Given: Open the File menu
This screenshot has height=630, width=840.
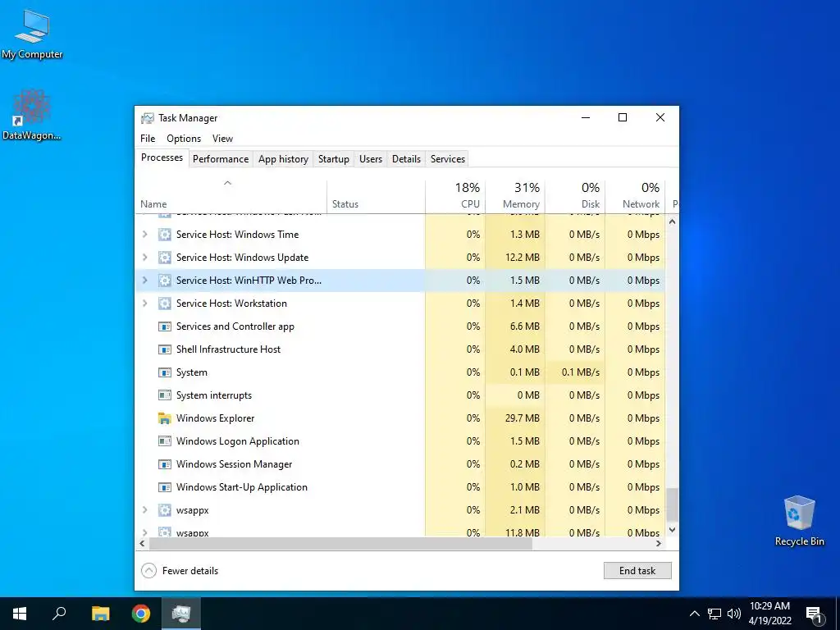Looking at the screenshot, I should (x=148, y=139).
